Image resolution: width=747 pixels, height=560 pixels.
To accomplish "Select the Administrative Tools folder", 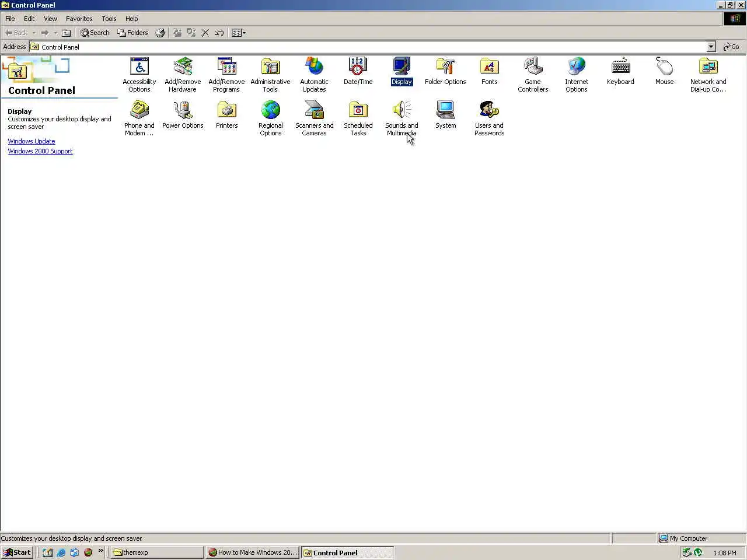I will 270,75.
